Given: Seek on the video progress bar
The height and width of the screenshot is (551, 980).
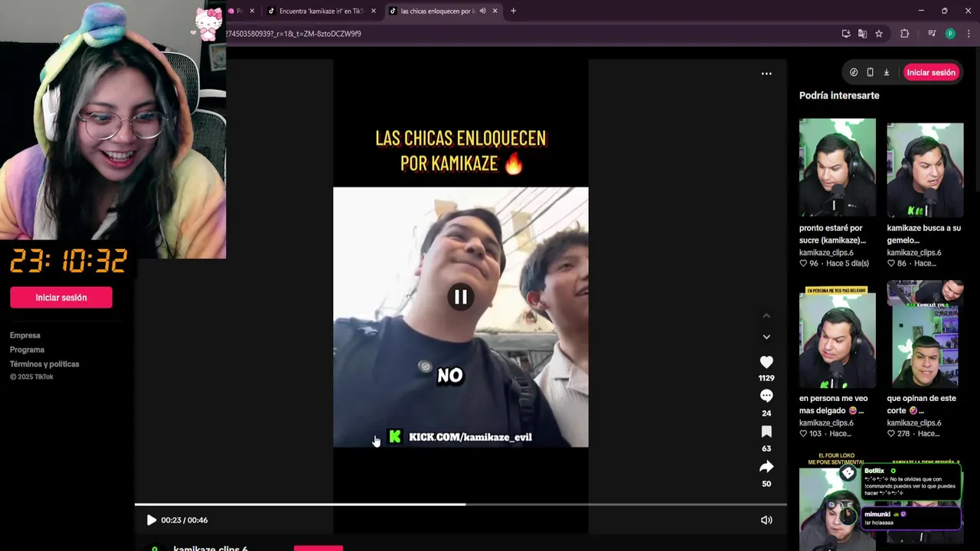Looking at the screenshot, I should (x=460, y=504).
